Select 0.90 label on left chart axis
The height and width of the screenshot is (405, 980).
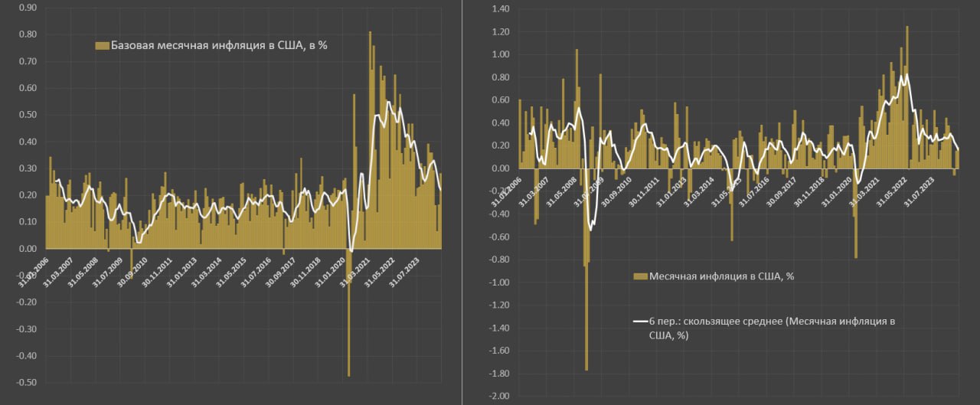tap(27, 8)
